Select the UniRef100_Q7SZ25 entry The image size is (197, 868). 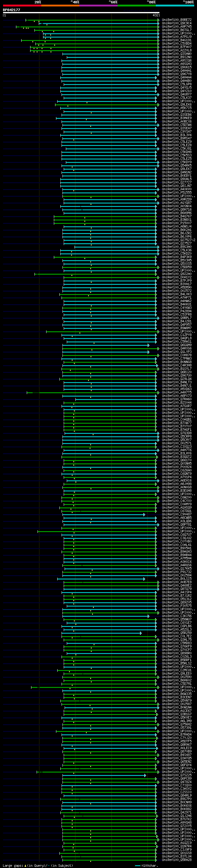tap(176, 775)
